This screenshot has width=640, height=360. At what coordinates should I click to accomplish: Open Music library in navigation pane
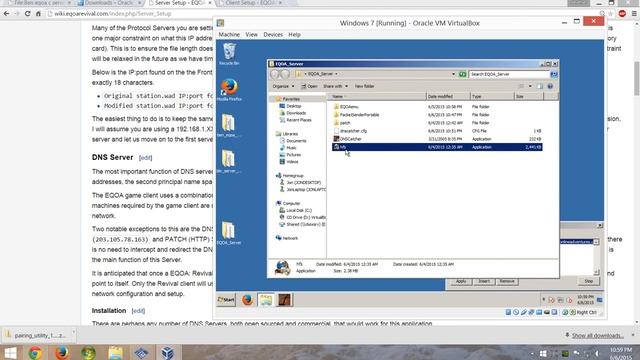coord(291,148)
